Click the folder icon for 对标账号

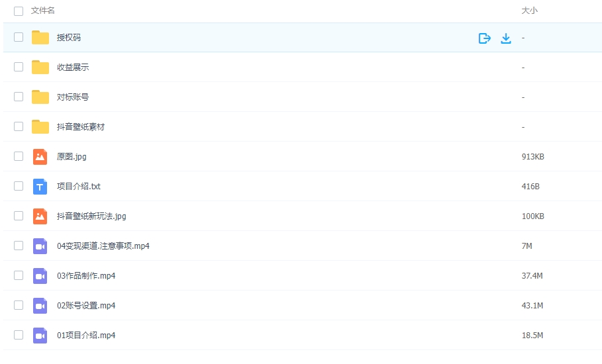[x=40, y=97]
